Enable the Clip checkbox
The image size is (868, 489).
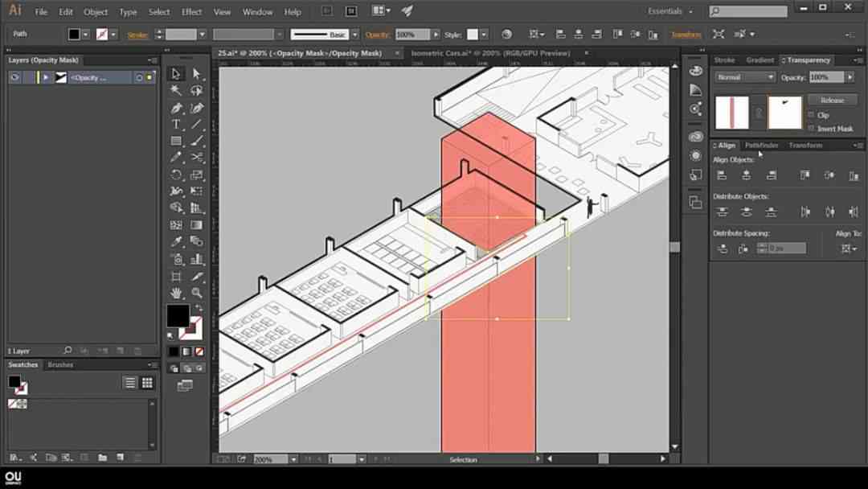[812, 115]
